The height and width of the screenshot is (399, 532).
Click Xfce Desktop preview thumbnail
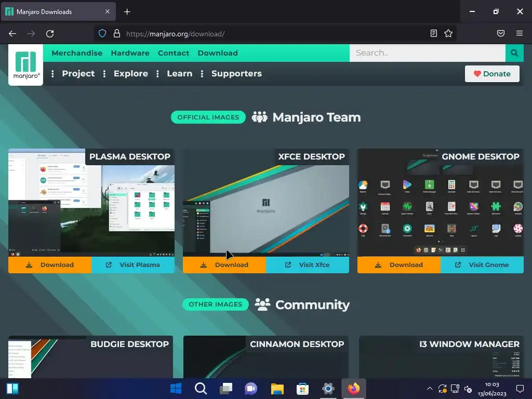(266, 203)
